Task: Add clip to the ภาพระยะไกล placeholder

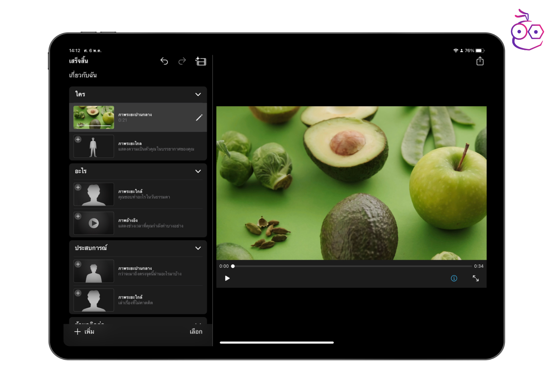Action: click(x=78, y=140)
